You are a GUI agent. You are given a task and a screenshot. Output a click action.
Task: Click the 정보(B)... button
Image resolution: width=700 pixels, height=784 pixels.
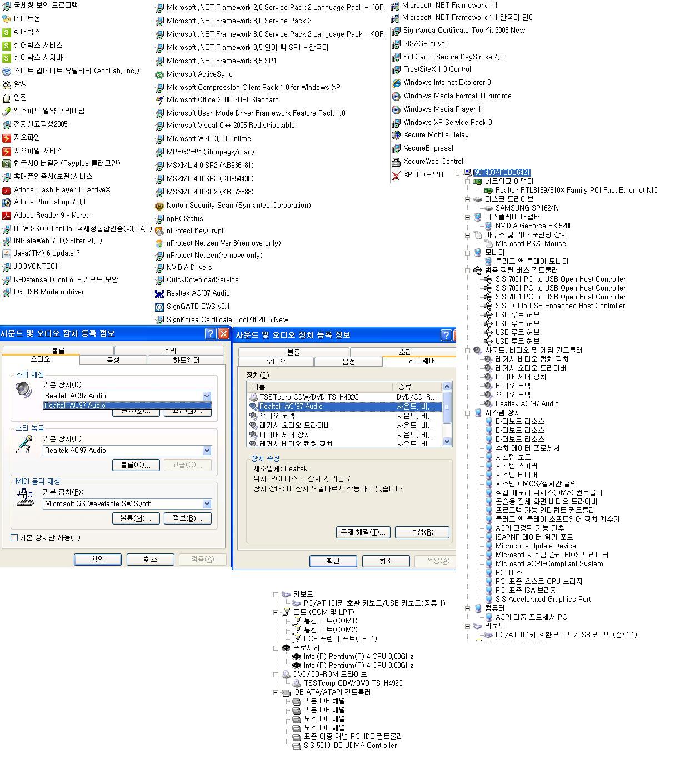pos(188,518)
